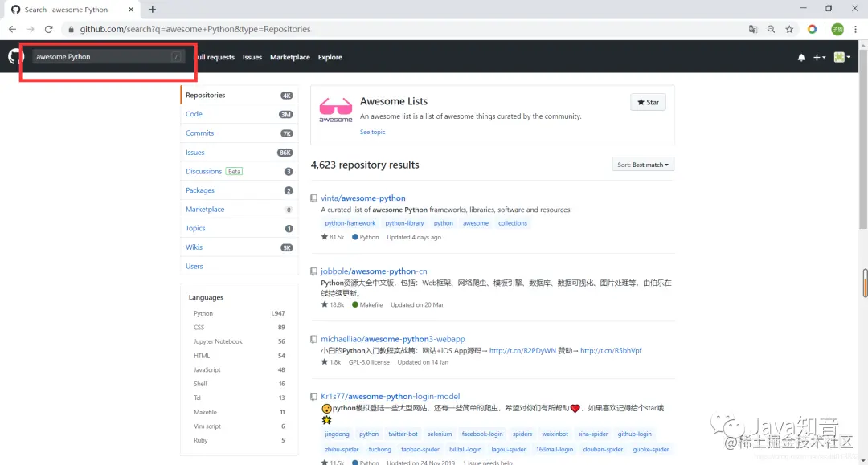868x465 pixels.
Task: Filter results by Makefile language
Action: pos(240,412)
